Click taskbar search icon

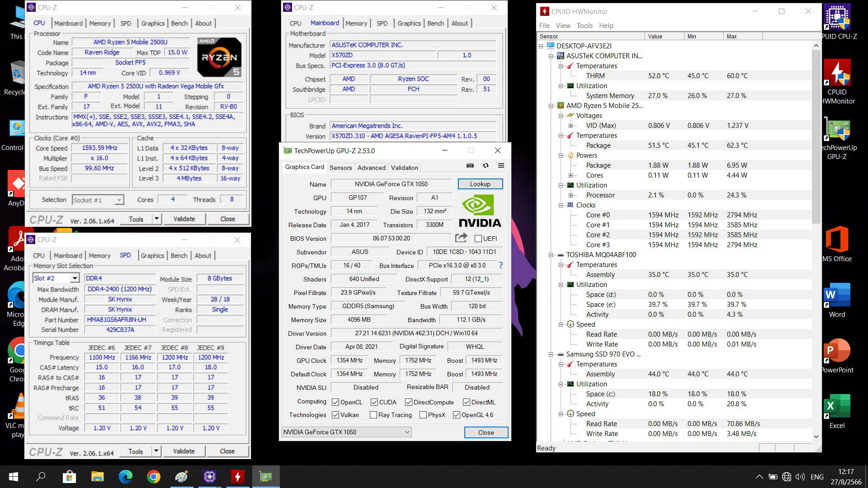(x=41, y=477)
